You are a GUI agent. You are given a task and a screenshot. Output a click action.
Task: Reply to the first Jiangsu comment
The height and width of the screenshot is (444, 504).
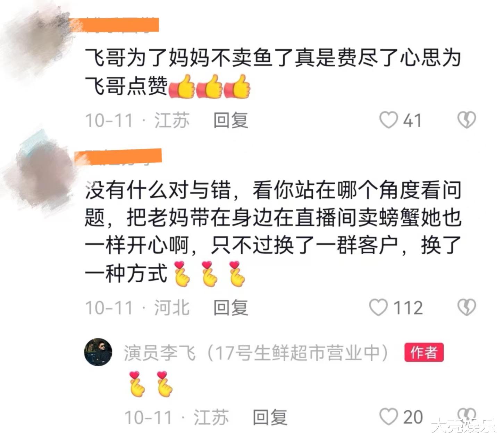pyautogui.click(x=231, y=120)
